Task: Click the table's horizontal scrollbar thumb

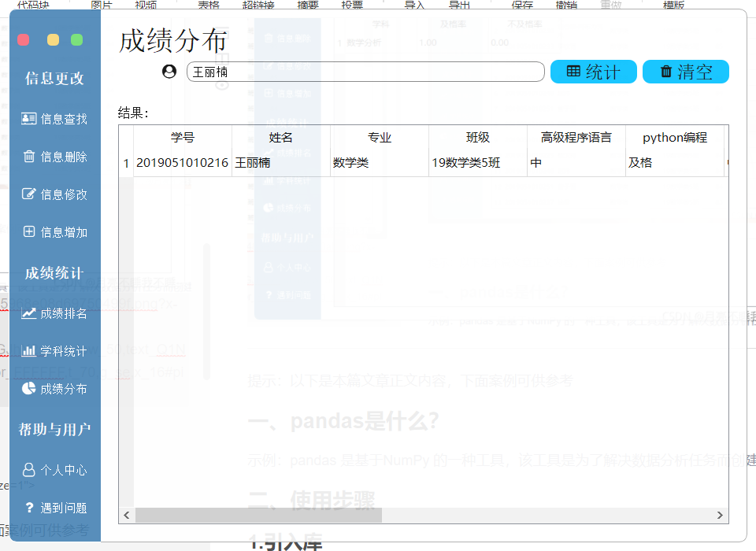Action: point(258,515)
